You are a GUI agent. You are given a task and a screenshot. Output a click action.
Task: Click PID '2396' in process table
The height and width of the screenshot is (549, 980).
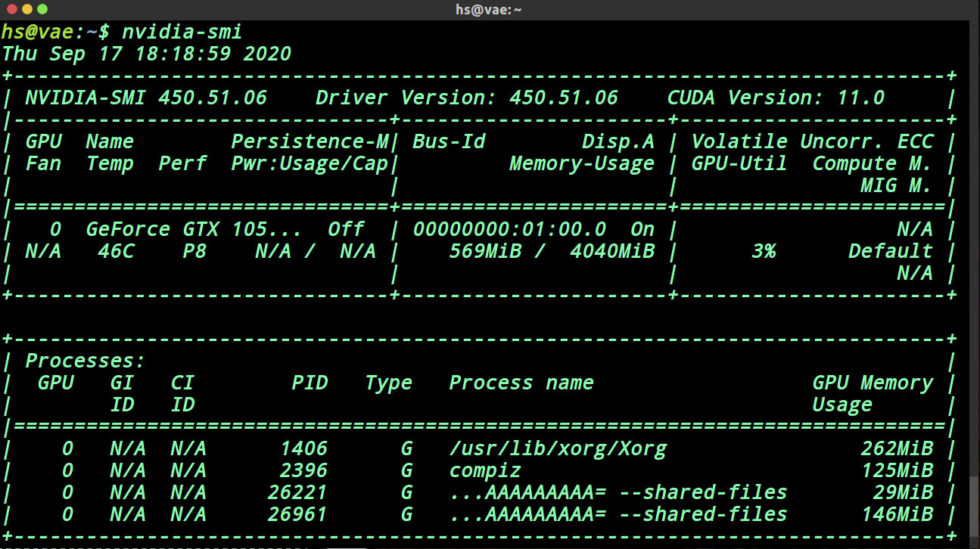[x=303, y=470]
